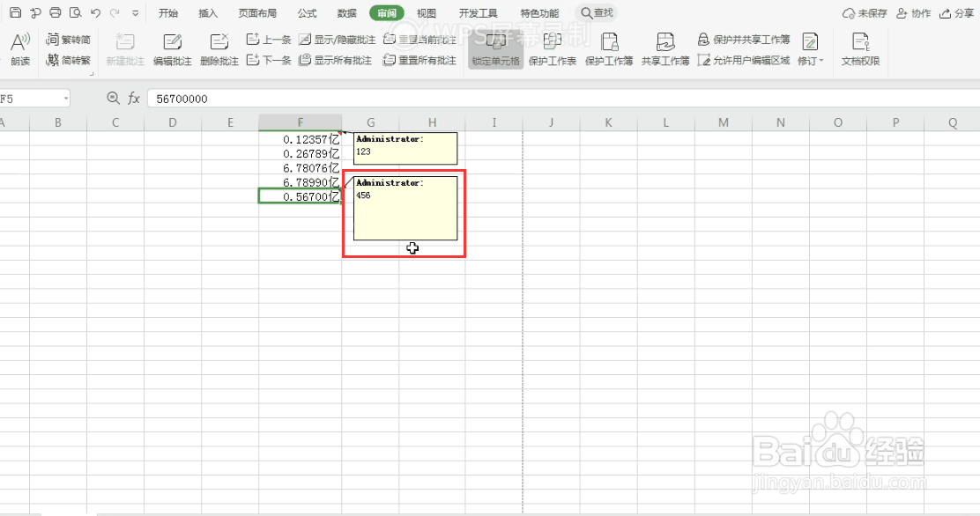Open the Name Box dropdown arrow
Image resolution: width=980 pixels, height=516 pixels.
coord(65,99)
